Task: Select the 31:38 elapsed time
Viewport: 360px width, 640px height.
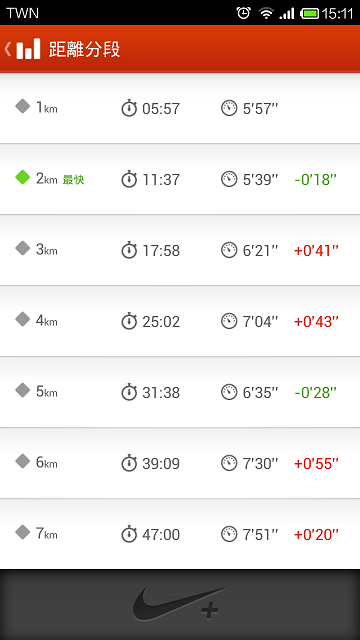Action: (x=161, y=393)
